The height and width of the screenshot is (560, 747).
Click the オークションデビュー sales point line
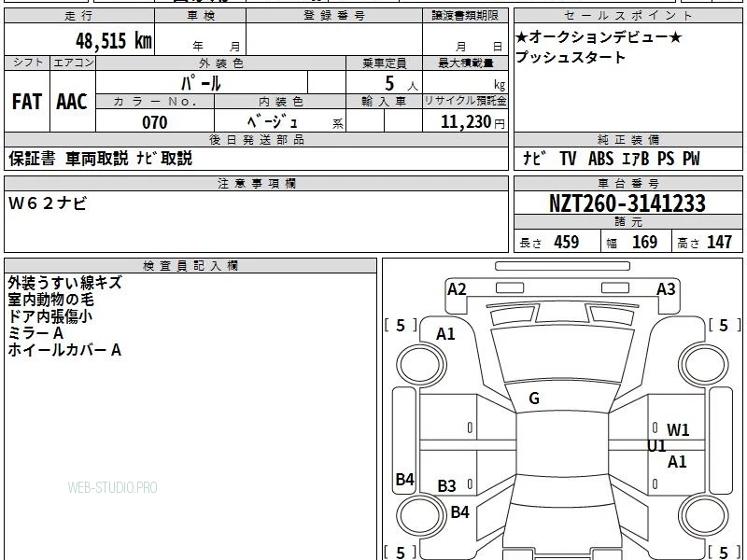pos(599,37)
